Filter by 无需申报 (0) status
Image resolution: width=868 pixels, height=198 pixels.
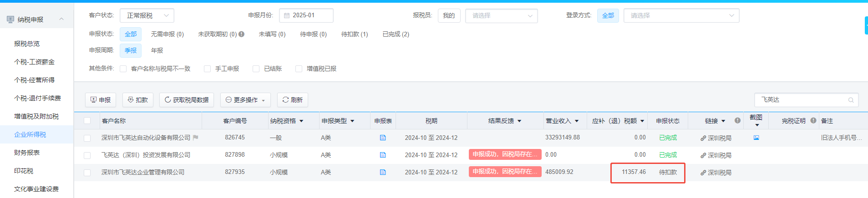[167, 34]
